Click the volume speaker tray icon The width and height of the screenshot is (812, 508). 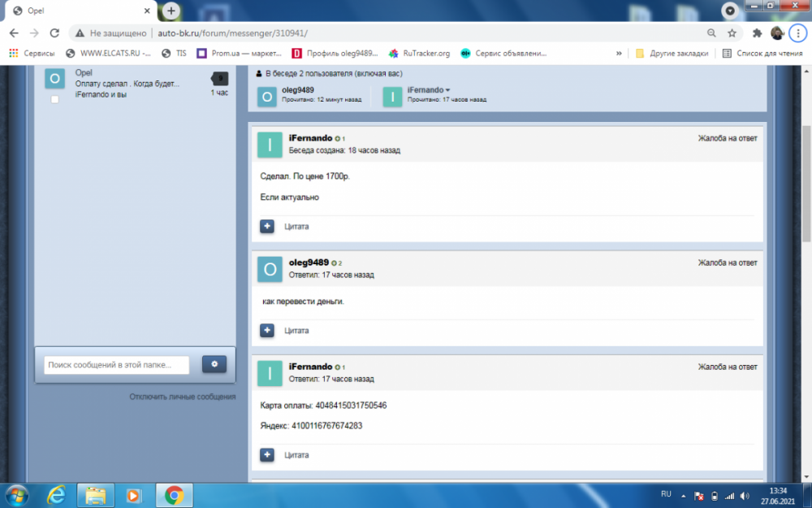pyautogui.click(x=745, y=496)
